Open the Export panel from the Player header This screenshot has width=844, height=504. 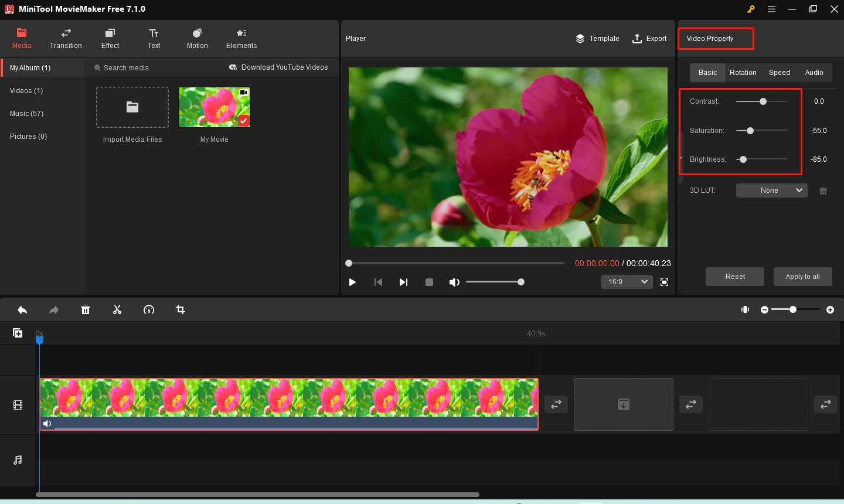click(649, 39)
